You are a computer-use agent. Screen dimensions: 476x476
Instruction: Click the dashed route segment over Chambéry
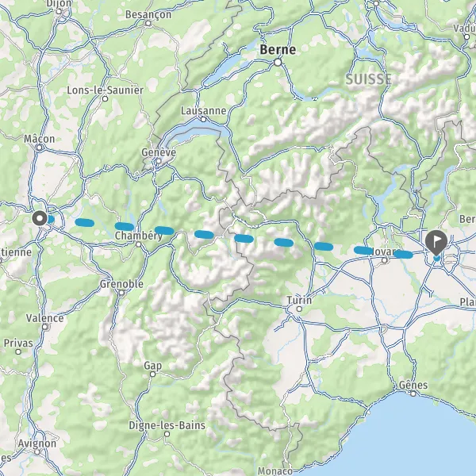(x=125, y=226)
